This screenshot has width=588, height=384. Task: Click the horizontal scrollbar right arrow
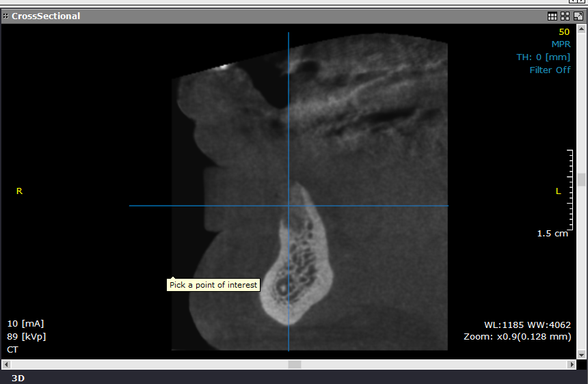tap(572, 364)
